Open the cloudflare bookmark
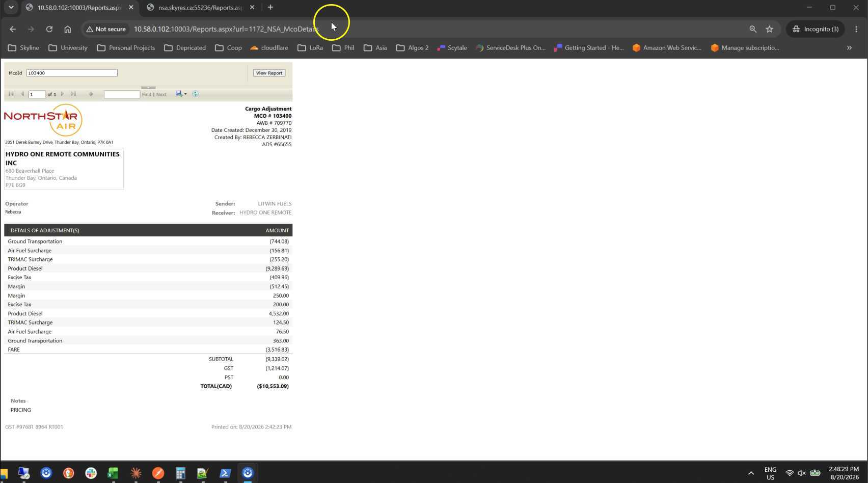The height and width of the screenshot is (483, 868). 269,48
